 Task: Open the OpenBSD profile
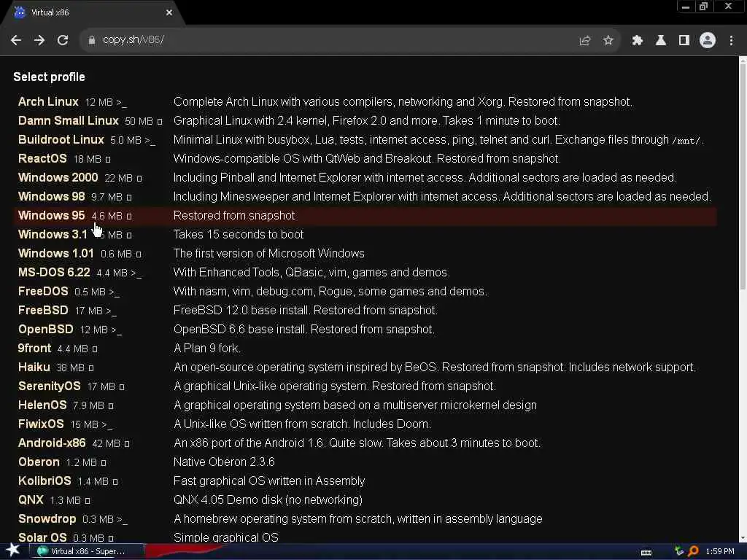[x=46, y=330]
